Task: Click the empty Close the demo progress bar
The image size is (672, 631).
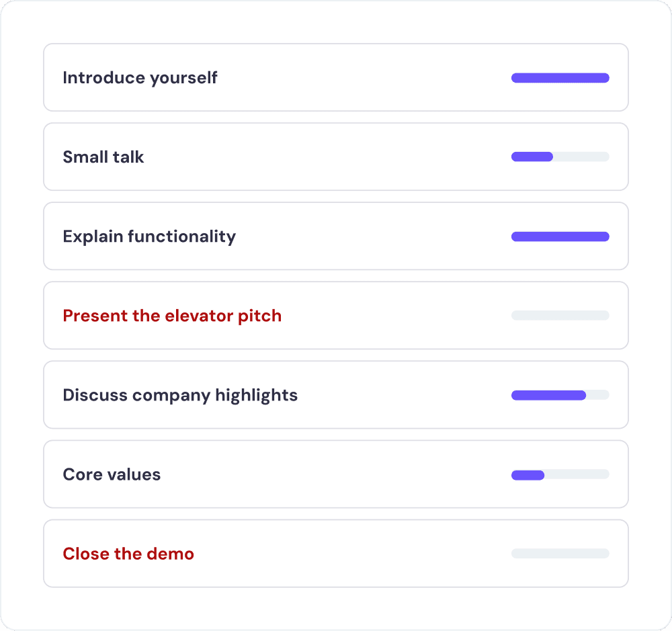Action: [x=560, y=553]
